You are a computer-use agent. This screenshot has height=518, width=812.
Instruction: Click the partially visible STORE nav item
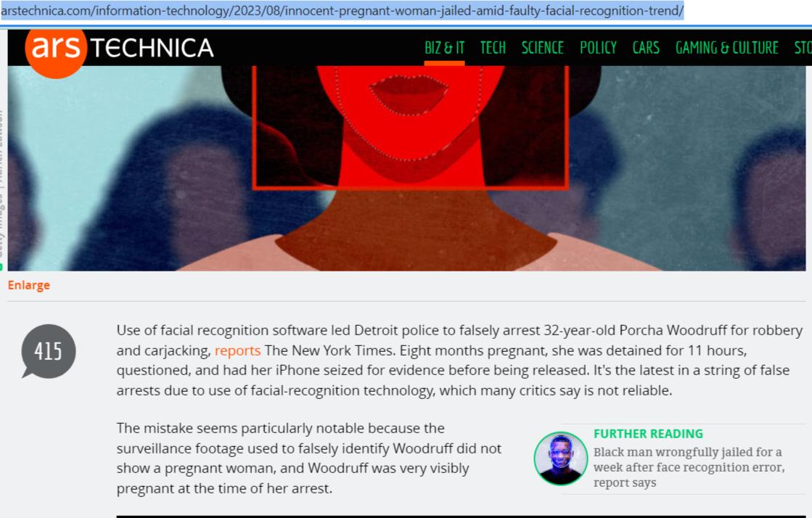click(803, 48)
